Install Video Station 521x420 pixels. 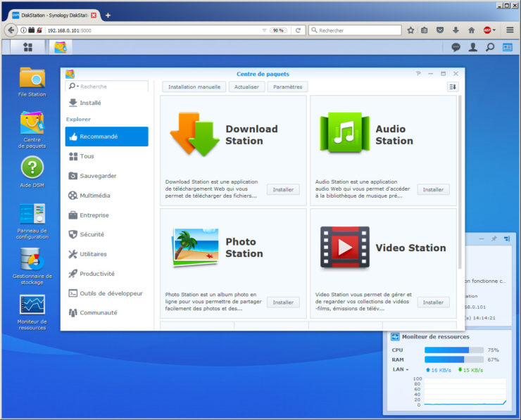pyautogui.click(x=433, y=303)
